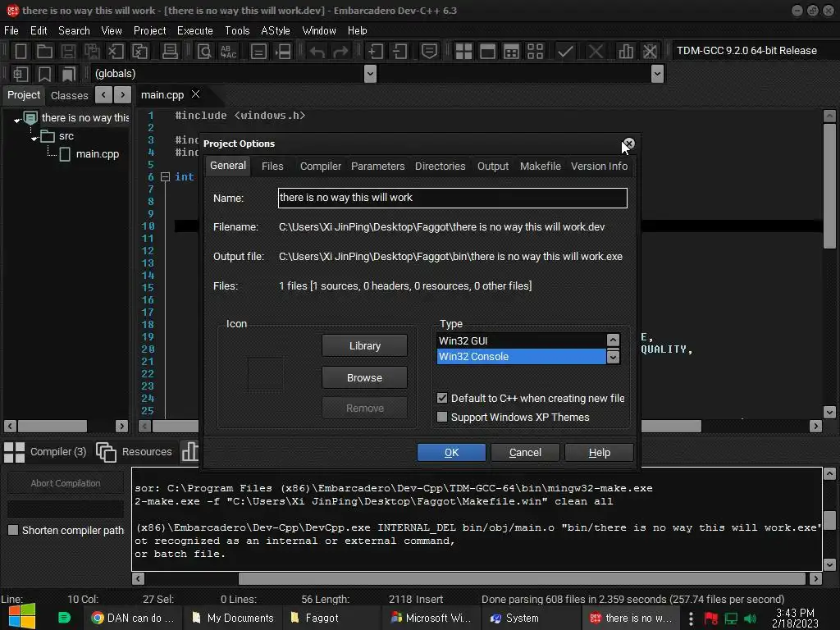Screen dimensions: 840x630
Task: Click the Goto bookmarks icon
Action: pyautogui.click(x=69, y=74)
